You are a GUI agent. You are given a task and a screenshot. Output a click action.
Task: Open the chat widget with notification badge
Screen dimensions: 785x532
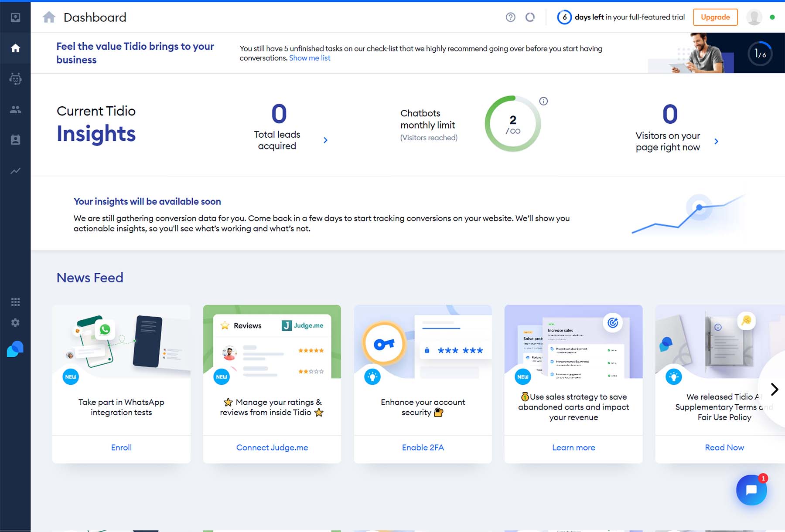751,490
